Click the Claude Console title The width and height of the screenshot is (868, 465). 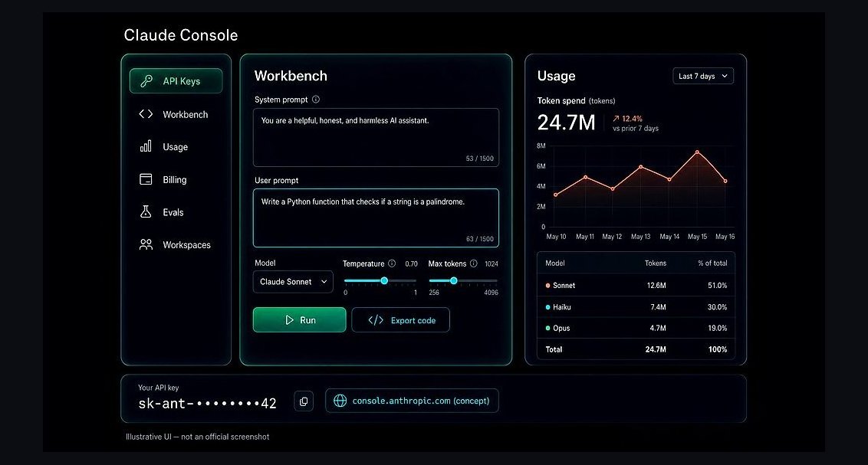point(180,34)
